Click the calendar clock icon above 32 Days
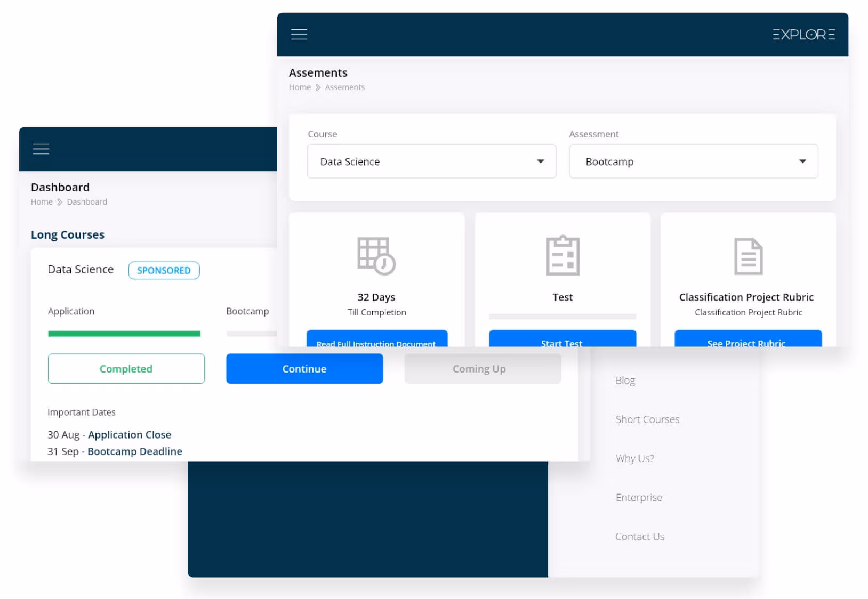 click(x=376, y=256)
